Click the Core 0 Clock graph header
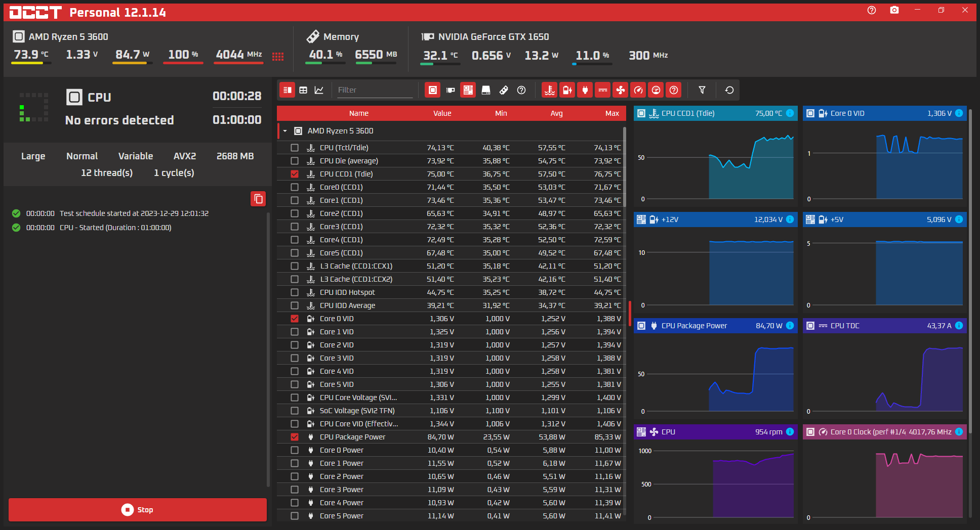Viewport: 980px width, 530px height. click(885, 432)
